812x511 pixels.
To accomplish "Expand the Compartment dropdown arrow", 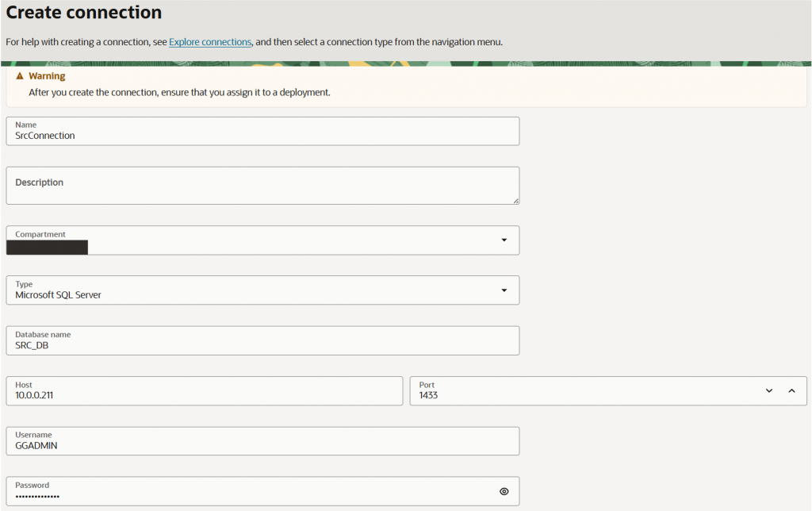I will pos(504,240).
